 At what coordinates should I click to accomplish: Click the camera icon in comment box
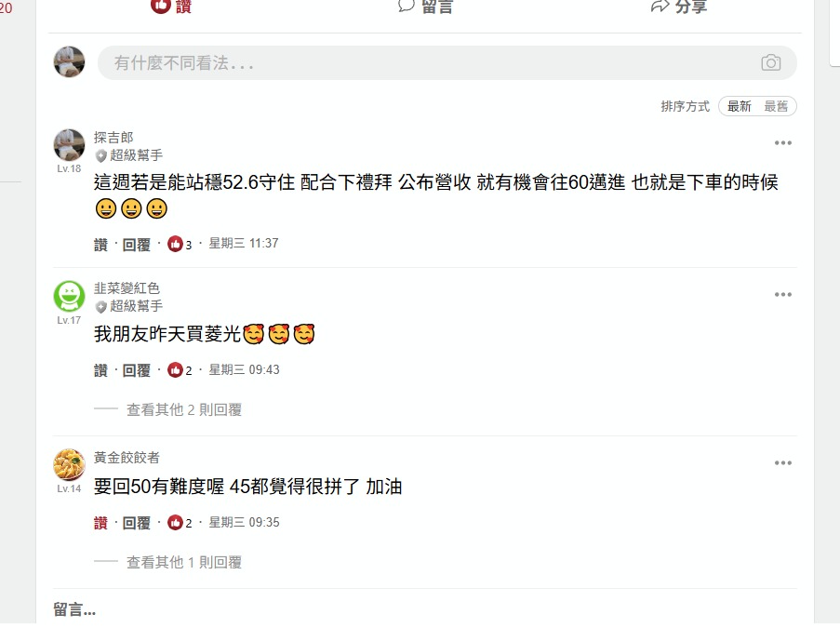tap(771, 62)
